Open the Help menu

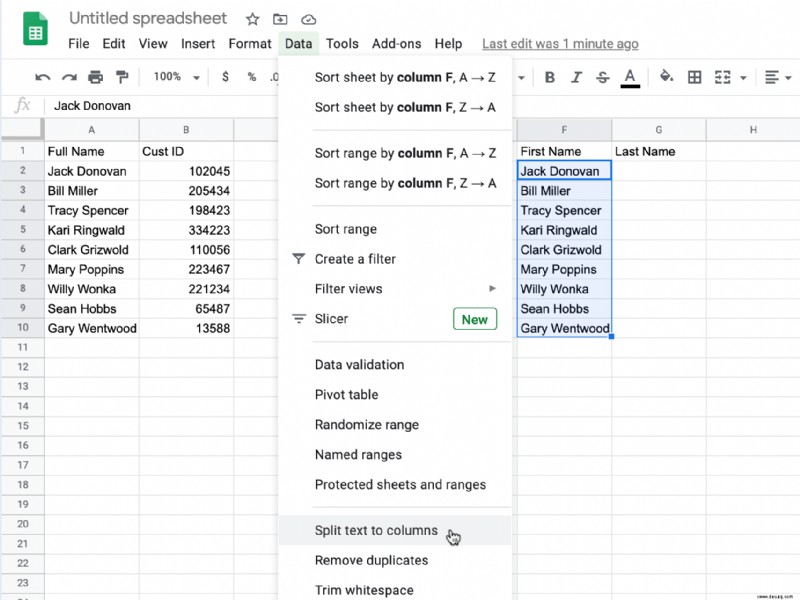pyautogui.click(x=448, y=44)
